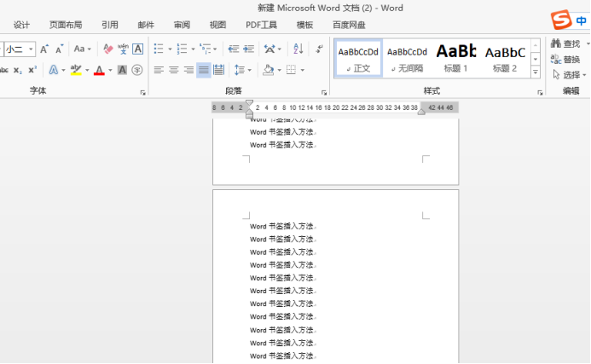Expand the font color dropdown arrow
This screenshot has width=591, height=364.
click(x=110, y=71)
